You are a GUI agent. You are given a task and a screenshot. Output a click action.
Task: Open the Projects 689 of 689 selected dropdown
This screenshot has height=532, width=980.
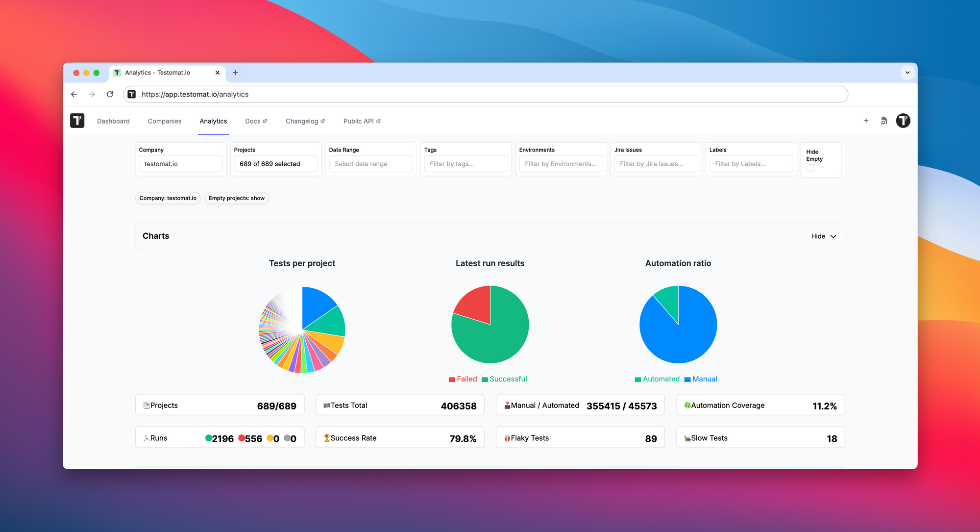coord(276,164)
